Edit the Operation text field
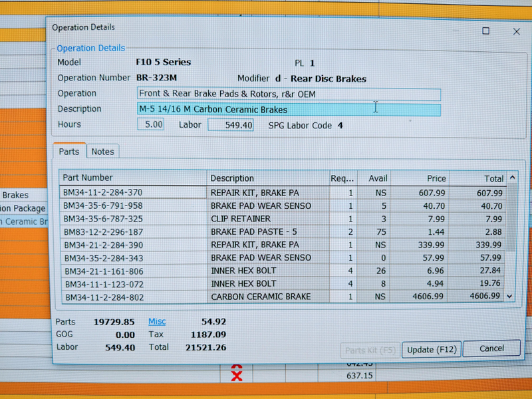 click(289, 94)
